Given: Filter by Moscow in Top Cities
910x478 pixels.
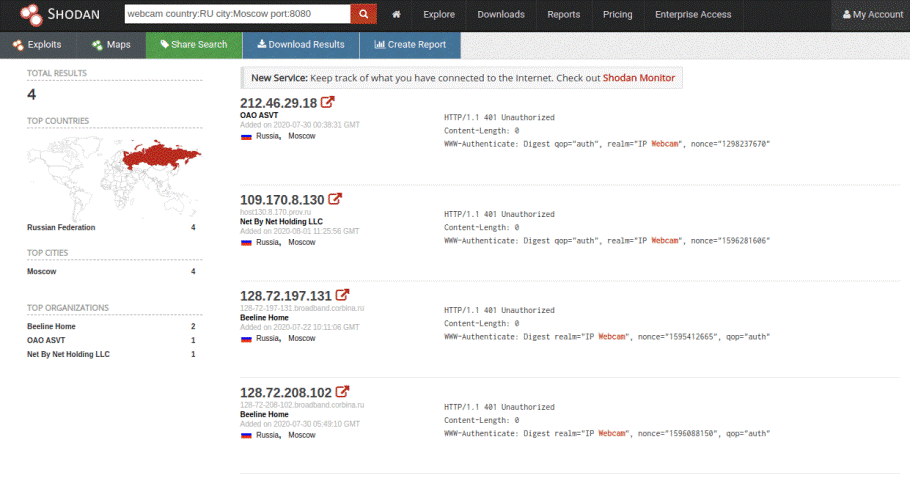Looking at the screenshot, I should tap(42, 271).
